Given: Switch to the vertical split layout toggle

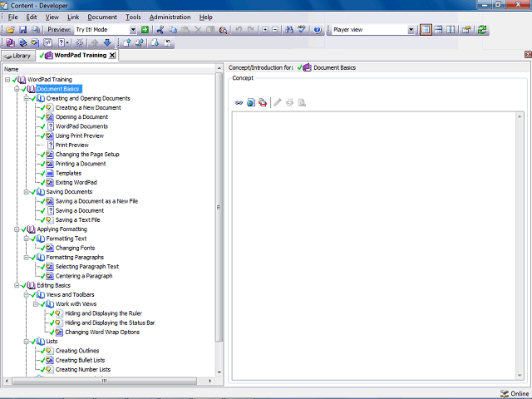Looking at the screenshot, I should pyautogui.click(x=451, y=30).
